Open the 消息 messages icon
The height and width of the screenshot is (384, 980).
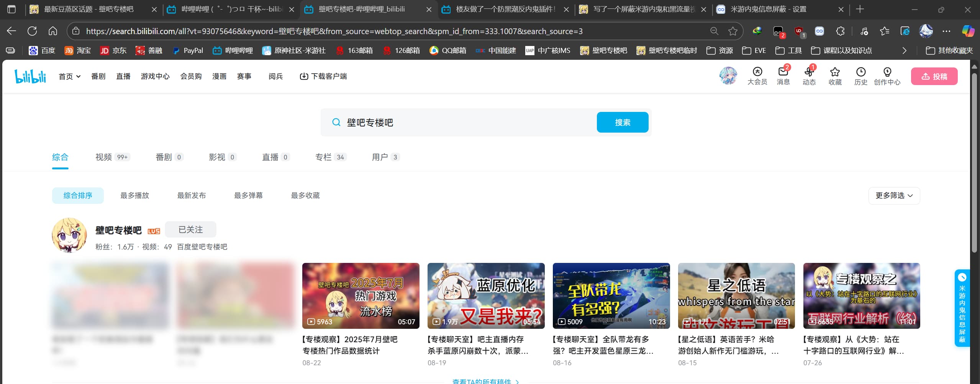[x=783, y=72]
